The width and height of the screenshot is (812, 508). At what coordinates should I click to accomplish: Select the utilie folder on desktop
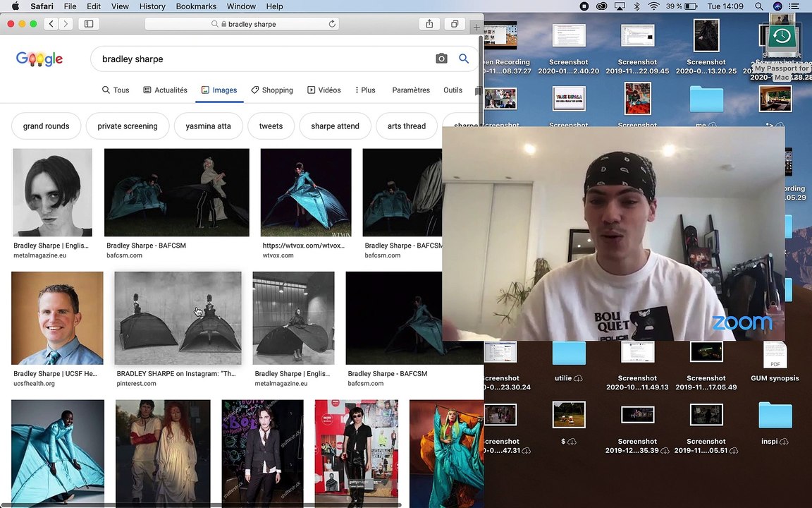click(x=569, y=353)
